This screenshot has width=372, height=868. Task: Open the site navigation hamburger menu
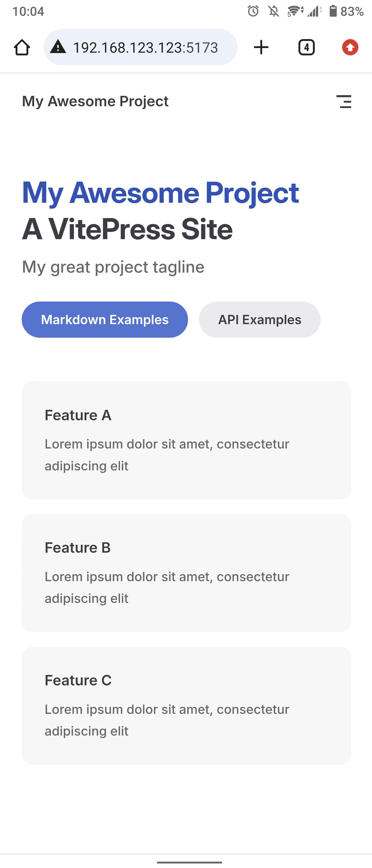344,101
